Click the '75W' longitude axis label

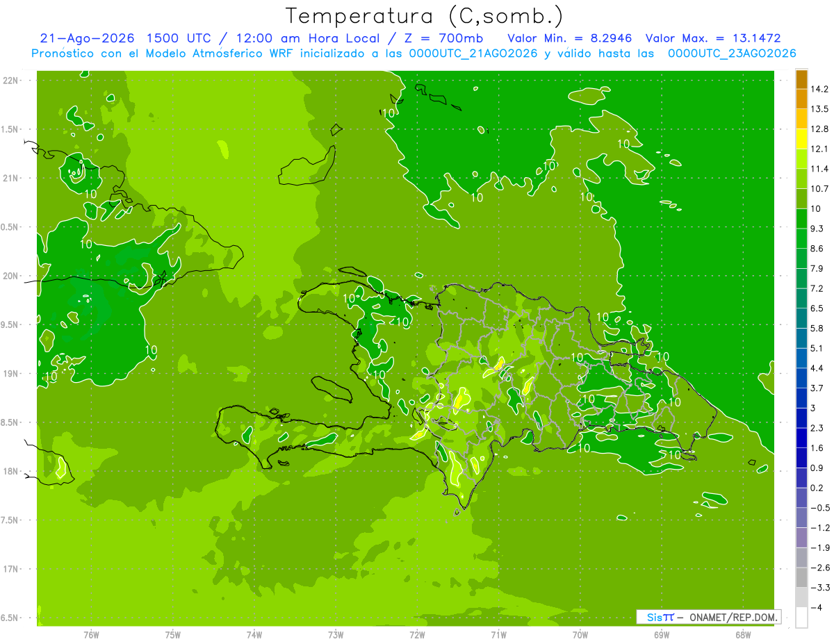click(x=172, y=635)
